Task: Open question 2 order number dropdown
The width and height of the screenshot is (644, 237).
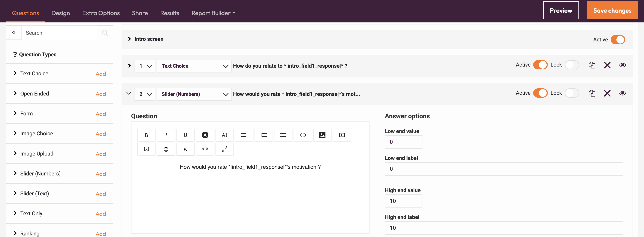Action: click(145, 94)
